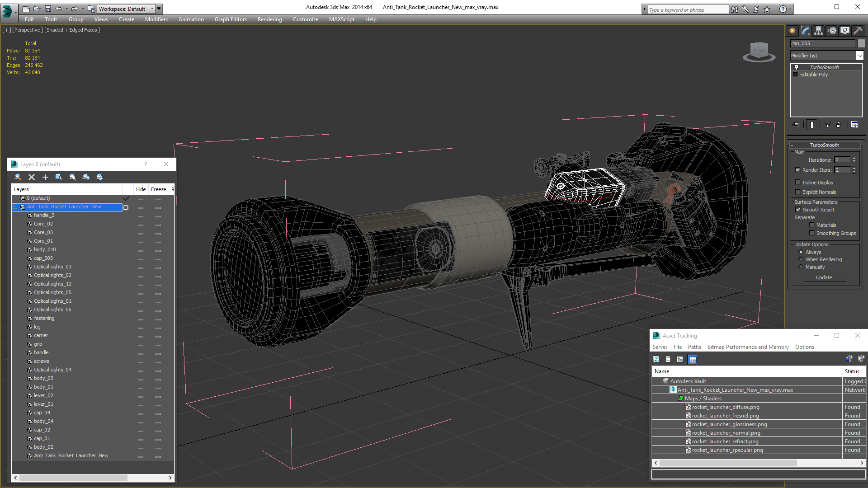Screen dimensions: 868x488
Task: Open the Redo history dropdown arrow
Action: pos(83,9)
